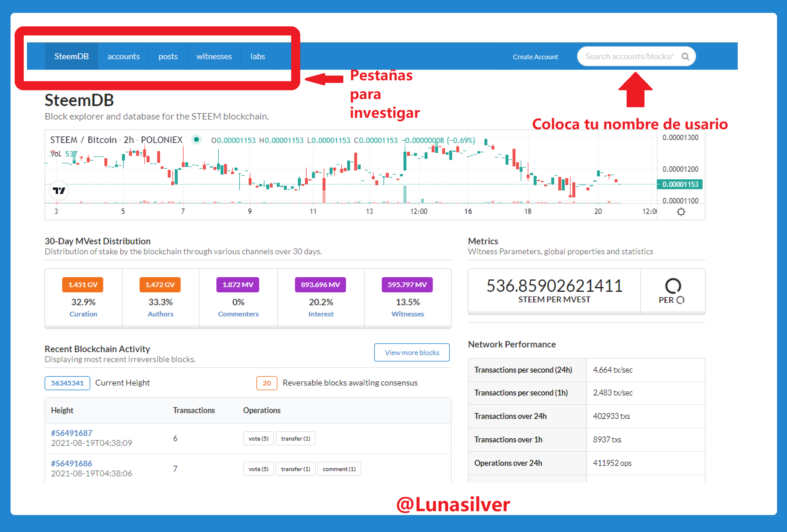Click the 1.472 GV orange badge
Screen dimensions: 787x532
[160, 285]
